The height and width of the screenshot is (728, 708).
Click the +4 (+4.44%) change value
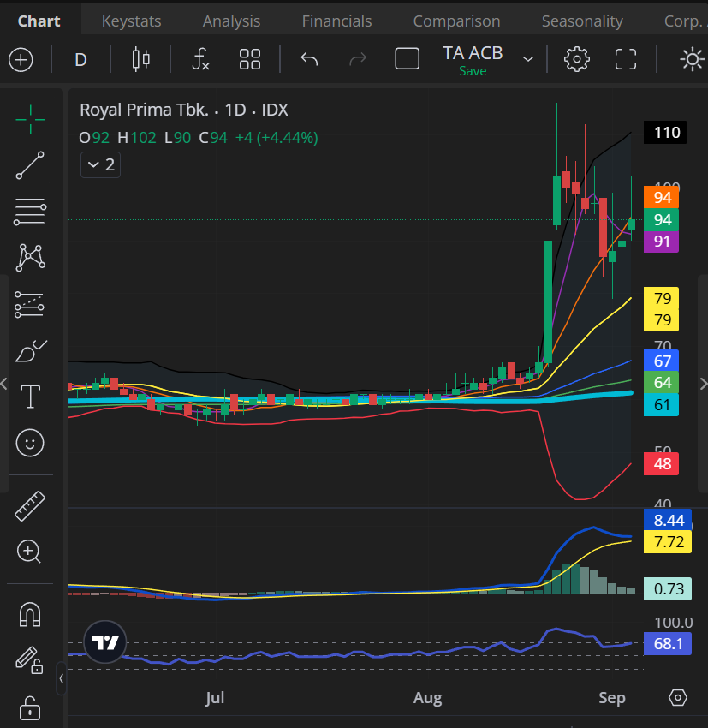coord(277,138)
